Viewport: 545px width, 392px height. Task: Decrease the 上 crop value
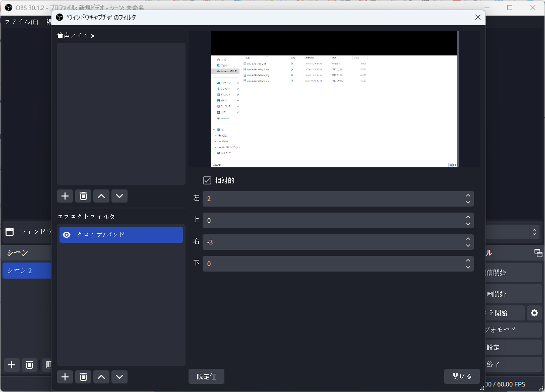tap(468, 224)
